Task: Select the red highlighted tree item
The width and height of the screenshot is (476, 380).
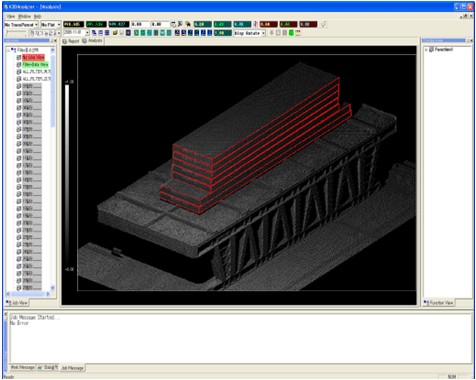Action: tap(33, 57)
